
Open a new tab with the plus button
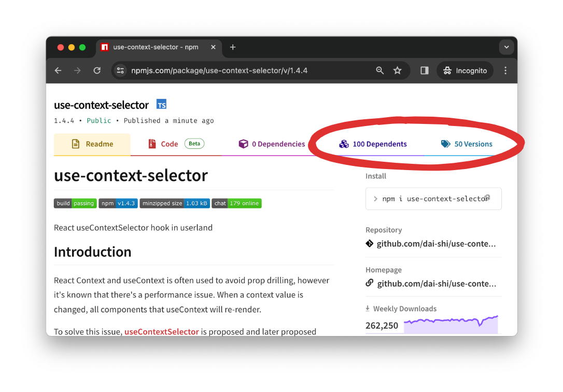(x=233, y=47)
